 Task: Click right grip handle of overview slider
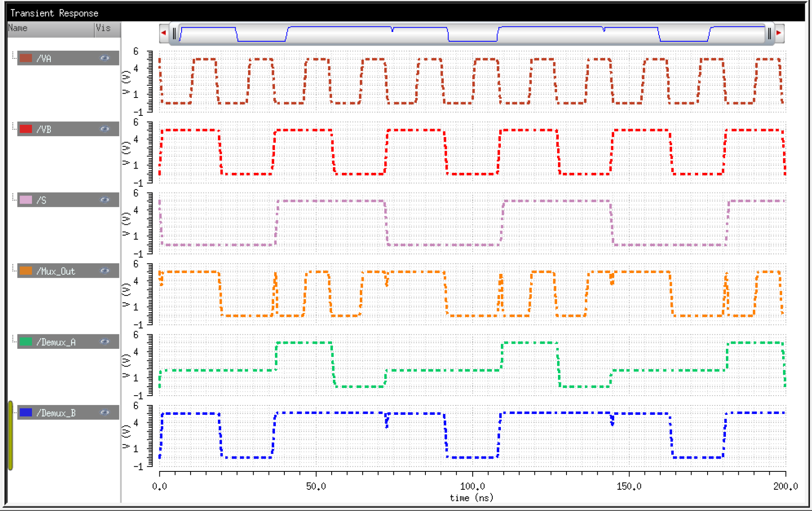coord(769,33)
